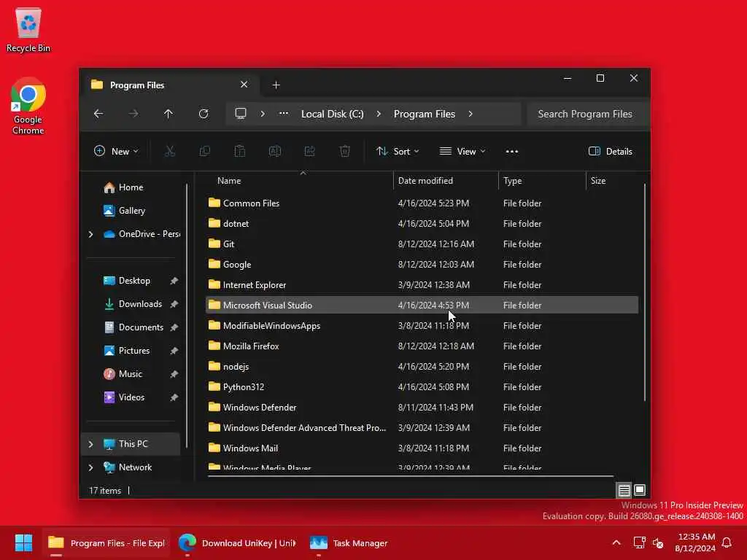Screen dimensions: 747x560
Task: Select Windows Defender Advanced Threat folder
Action: pos(422,427)
